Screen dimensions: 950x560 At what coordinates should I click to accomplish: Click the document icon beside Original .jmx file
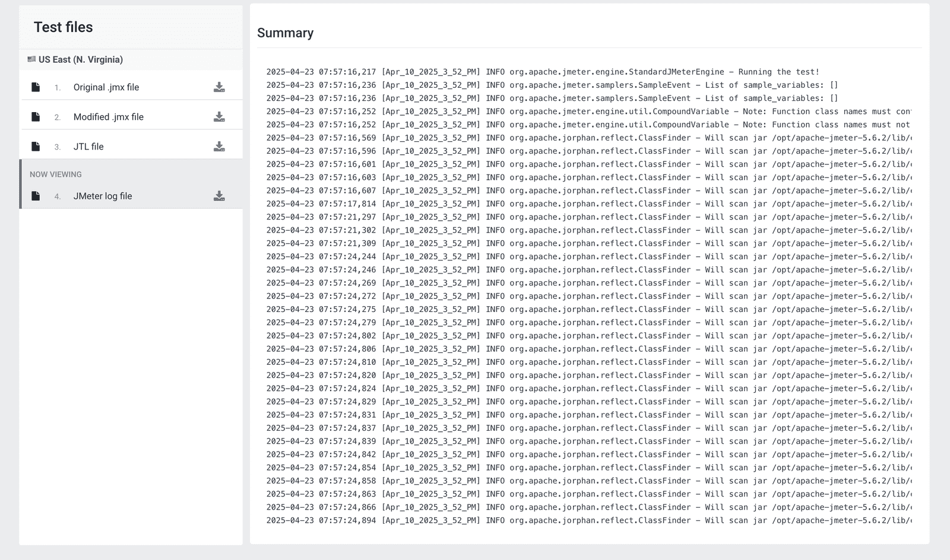pos(36,87)
